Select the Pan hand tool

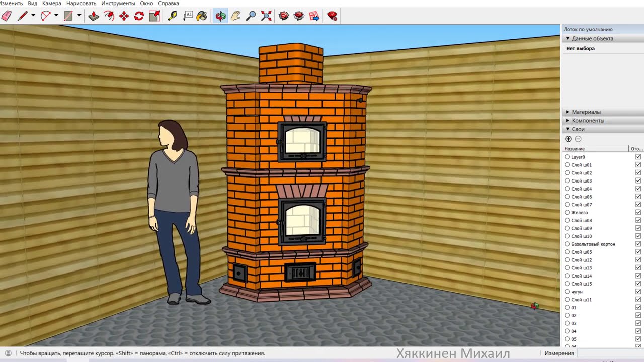click(235, 16)
